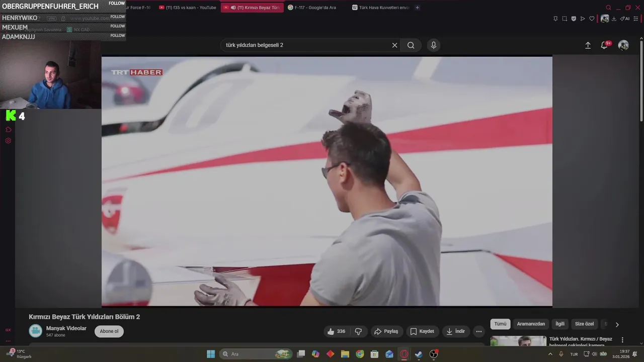Take a snapshot with Opera's capture icon
Image resolution: width=644 pixels, height=362 pixels.
(x=565, y=19)
